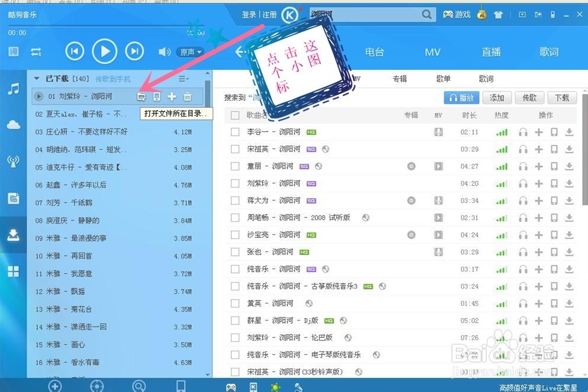
Task: Switch to the MV tab
Action: (x=432, y=52)
